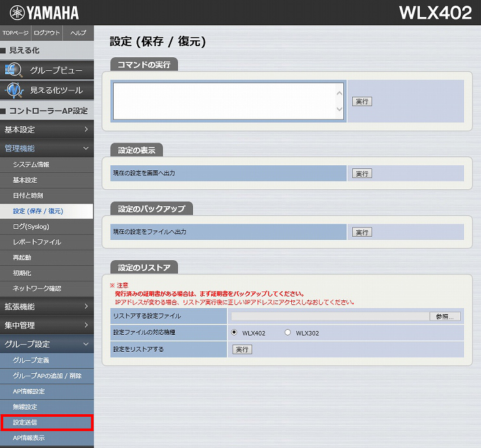Click 実行 for 現在の設定をファイルへ出力
This screenshot has width=481, height=448.
click(362, 232)
